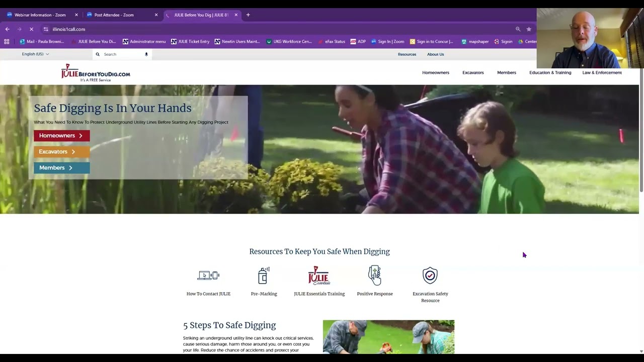The width and height of the screenshot is (644, 362).
Task: Click the zoom magnifier icon in address bar
Action: point(518,29)
